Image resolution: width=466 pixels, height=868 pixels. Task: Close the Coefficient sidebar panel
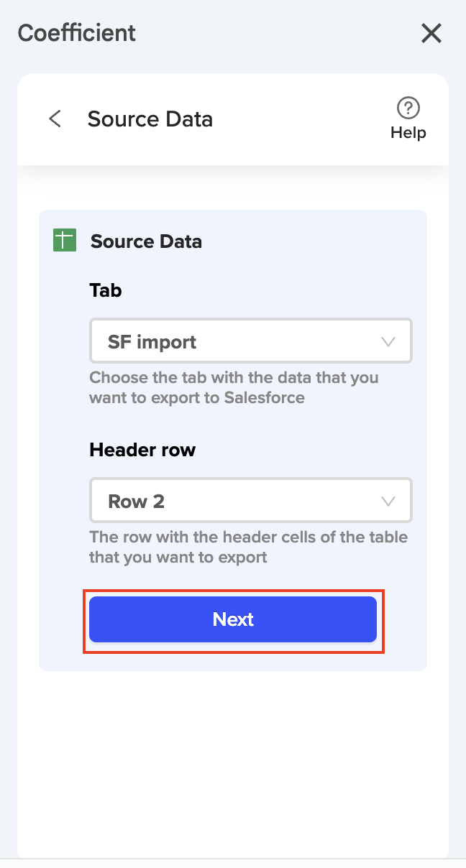tap(431, 33)
